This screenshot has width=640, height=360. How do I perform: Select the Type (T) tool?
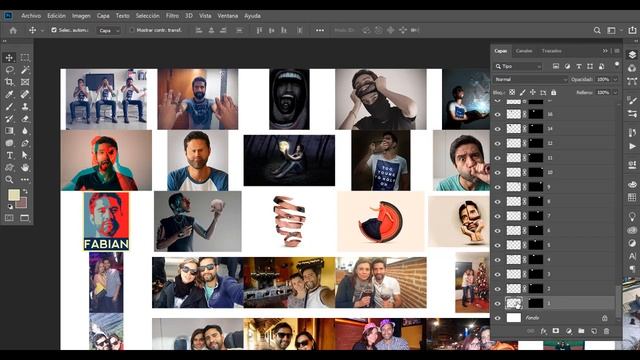tap(9, 156)
